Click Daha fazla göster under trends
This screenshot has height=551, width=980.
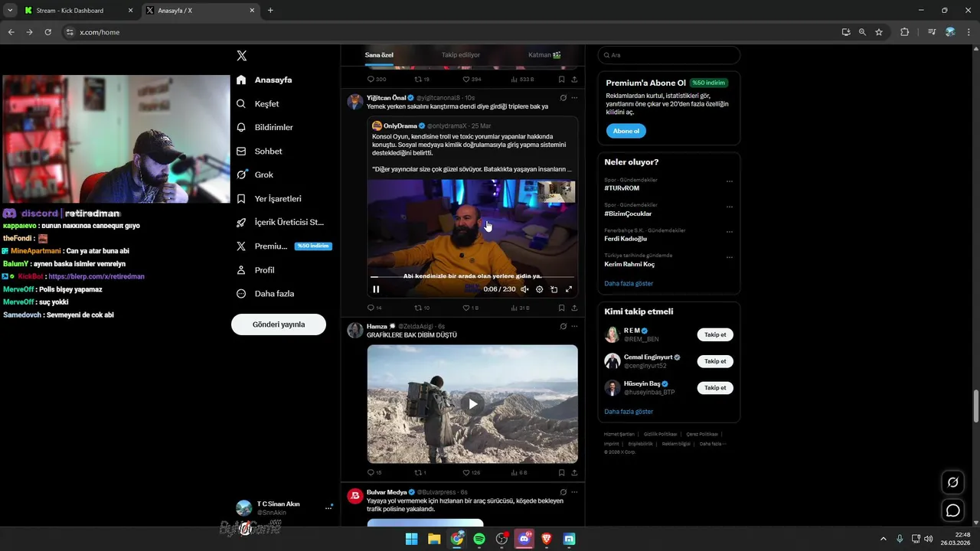click(629, 283)
